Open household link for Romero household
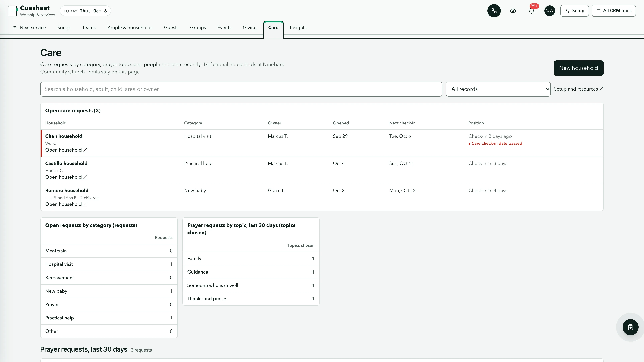 [66, 204]
